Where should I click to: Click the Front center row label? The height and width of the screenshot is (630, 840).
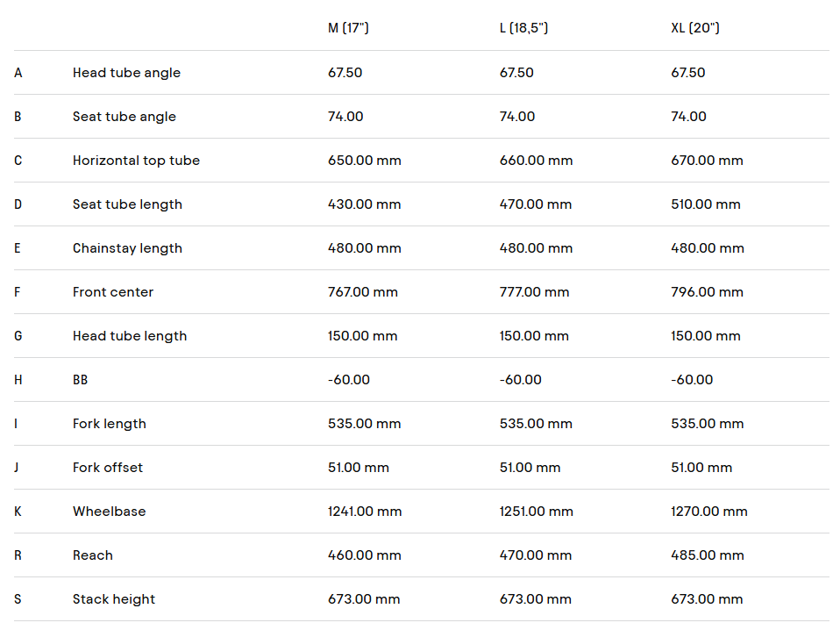[x=113, y=292]
